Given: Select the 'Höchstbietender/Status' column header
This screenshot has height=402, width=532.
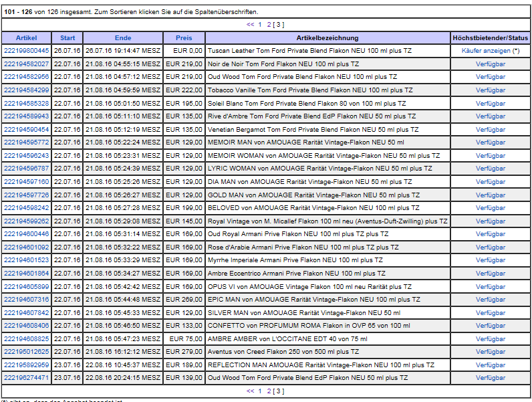Looking at the screenshot, I should coord(491,38).
